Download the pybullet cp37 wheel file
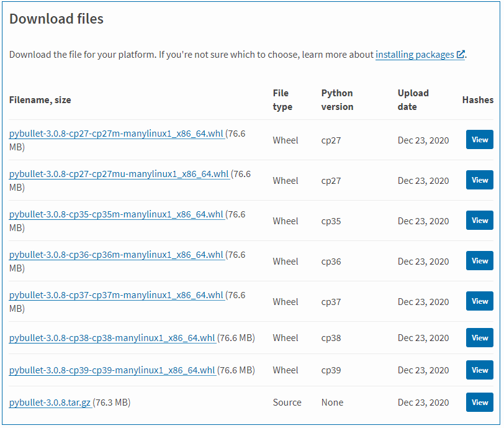Viewport: 504px width, 428px height. click(x=116, y=294)
